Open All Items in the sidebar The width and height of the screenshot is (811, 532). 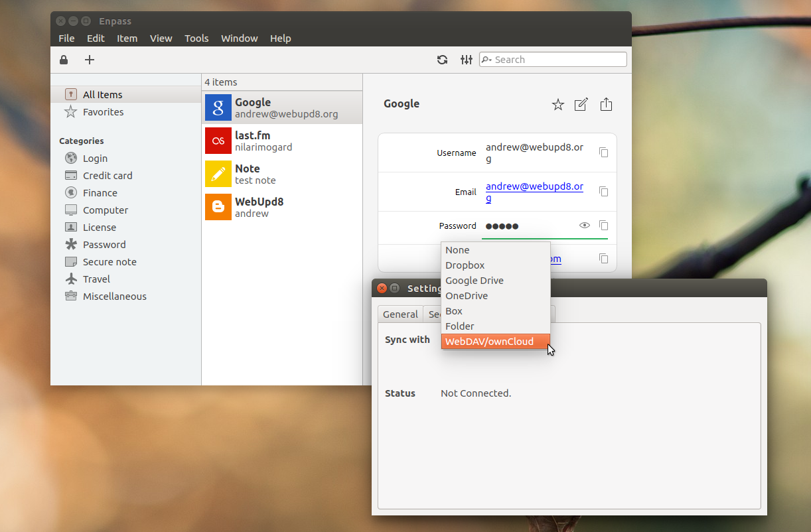[126, 95]
